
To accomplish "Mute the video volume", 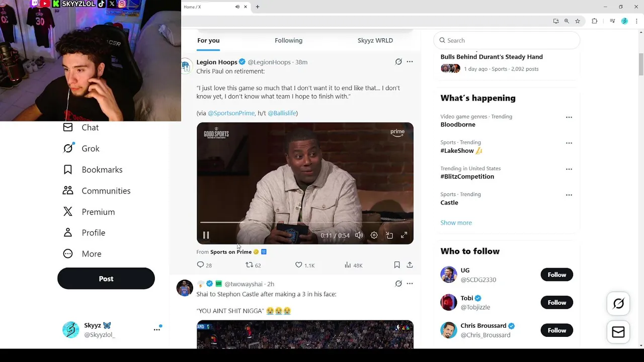I will tap(359, 235).
